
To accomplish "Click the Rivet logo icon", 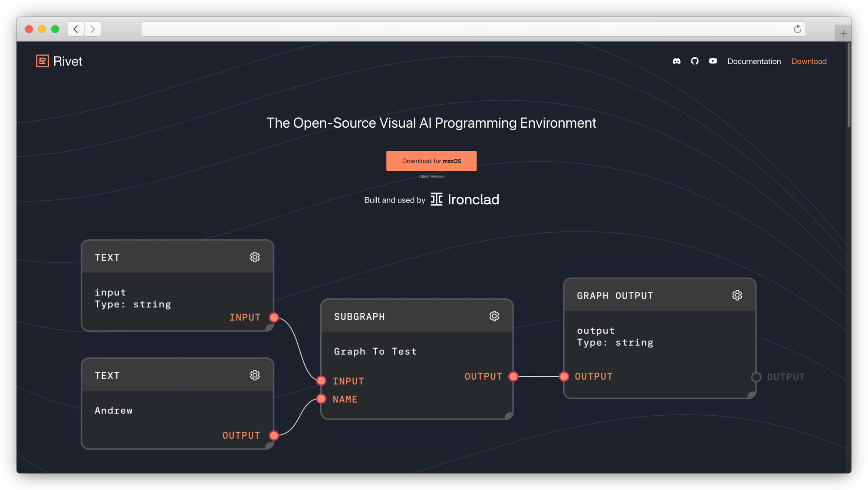I will [x=42, y=61].
